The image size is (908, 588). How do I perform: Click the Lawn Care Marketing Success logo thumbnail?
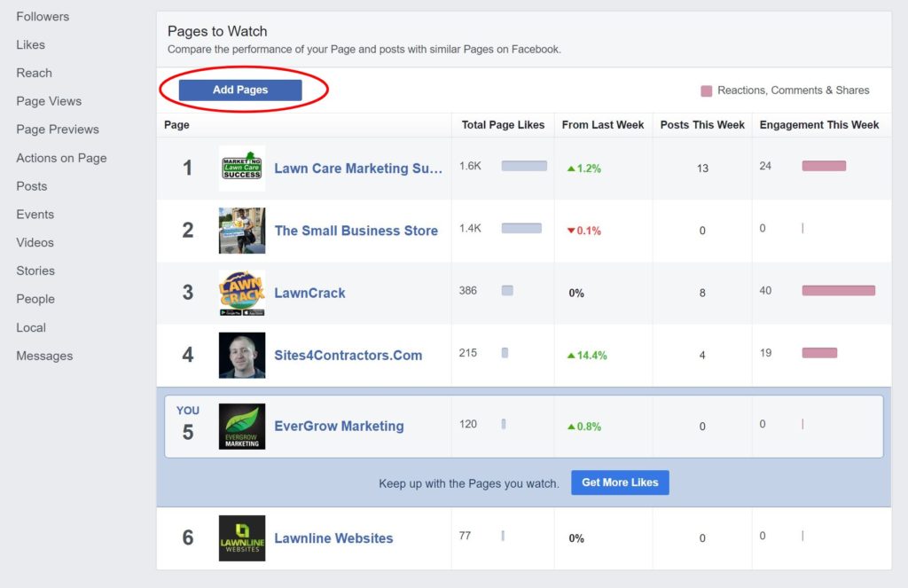[242, 169]
